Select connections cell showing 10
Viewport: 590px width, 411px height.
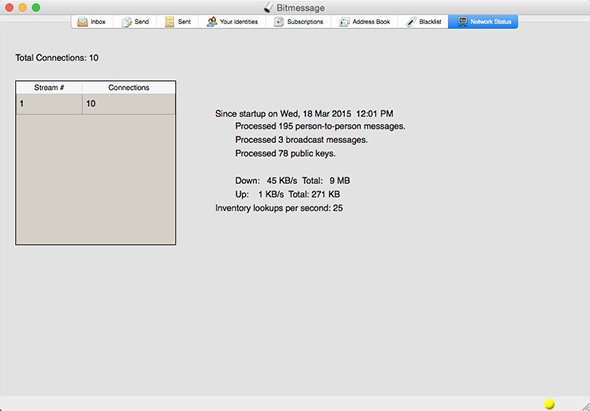point(129,104)
